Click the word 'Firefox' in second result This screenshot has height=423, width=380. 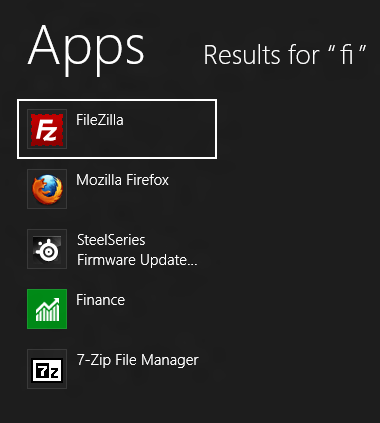[148, 180]
